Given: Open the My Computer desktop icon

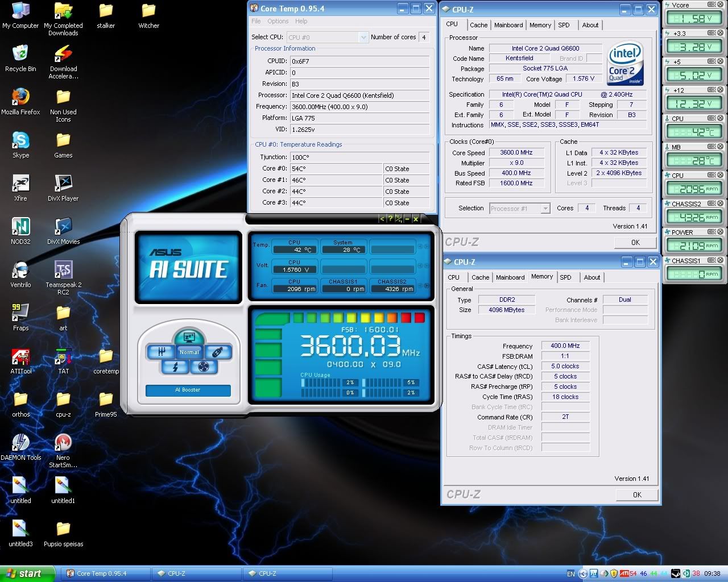Looking at the screenshot, I should (20, 15).
